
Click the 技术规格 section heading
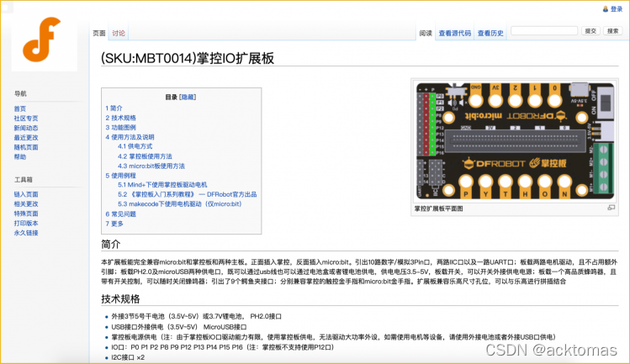tap(120, 299)
